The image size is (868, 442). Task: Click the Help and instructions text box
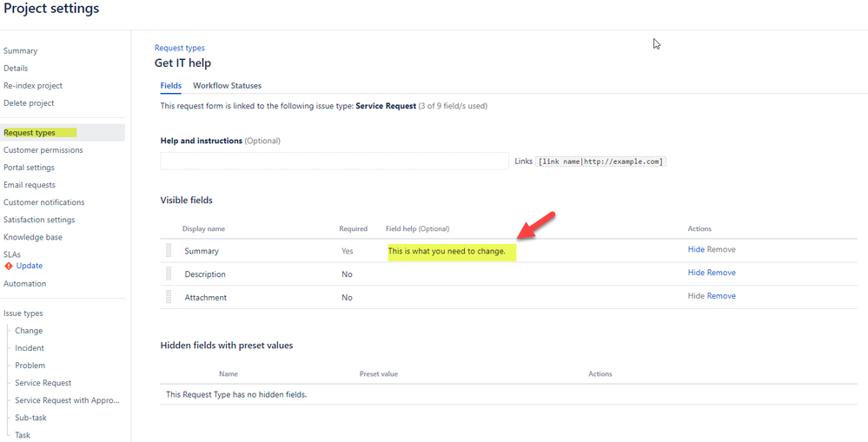[x=335, y=161]
